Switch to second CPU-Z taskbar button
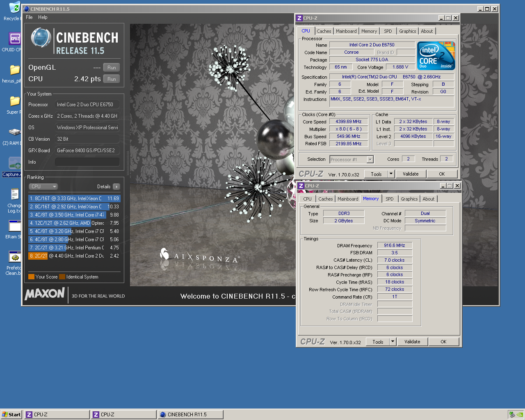This screenshot has height=420, width=525. [124, 415]
